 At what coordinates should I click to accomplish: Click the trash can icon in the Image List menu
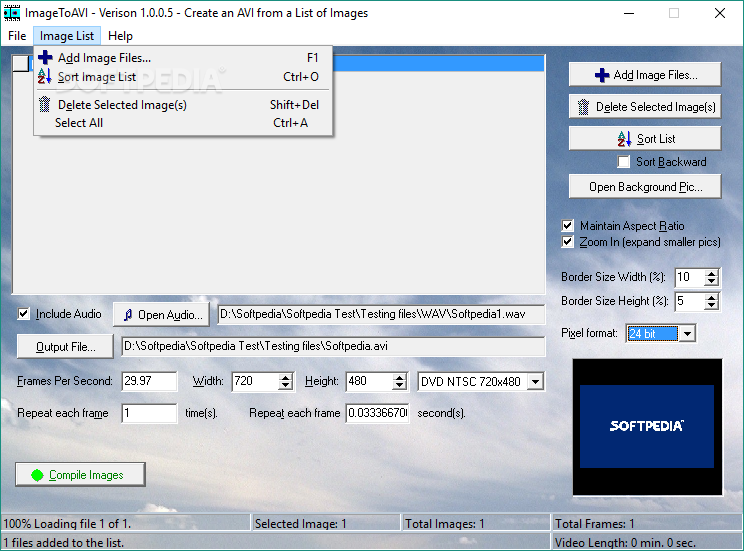45,104
